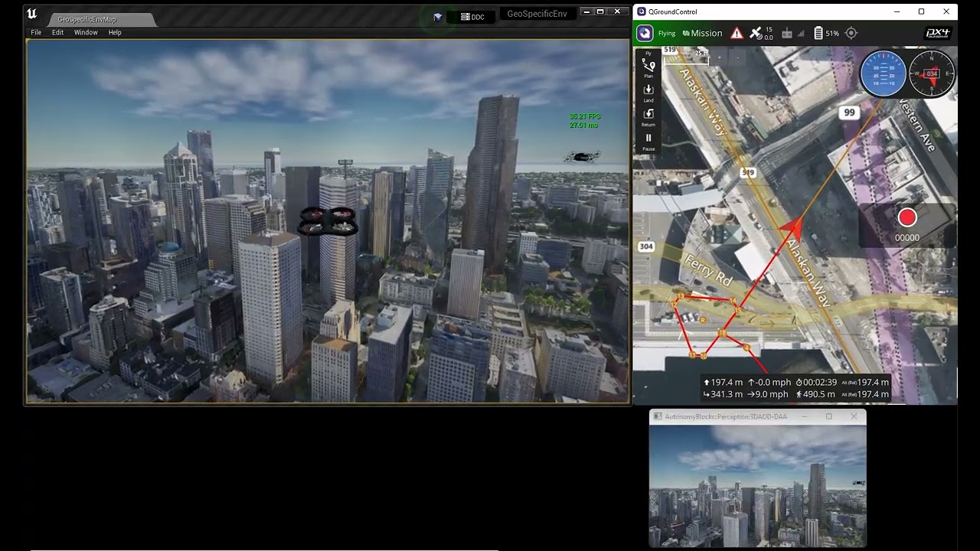Select waypoint 14 on the map
The height and width of the screenshot is (551, 980).
(733, 301)
